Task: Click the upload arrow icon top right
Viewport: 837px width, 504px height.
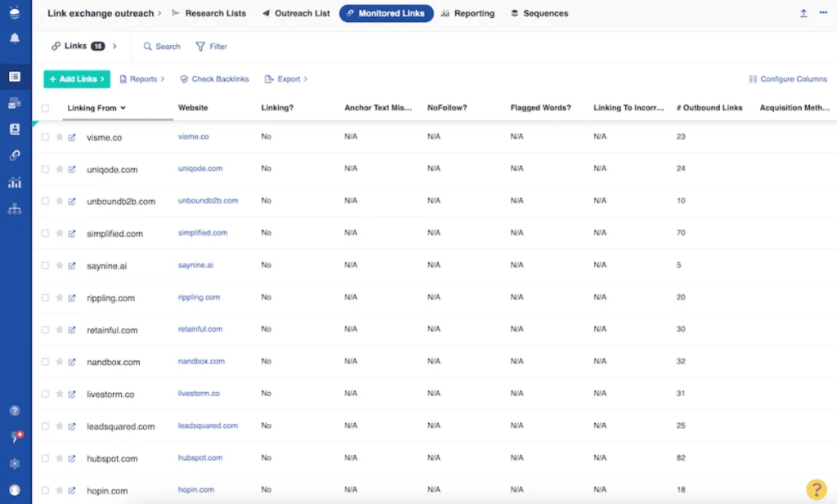Action: [x=803, y=13]
